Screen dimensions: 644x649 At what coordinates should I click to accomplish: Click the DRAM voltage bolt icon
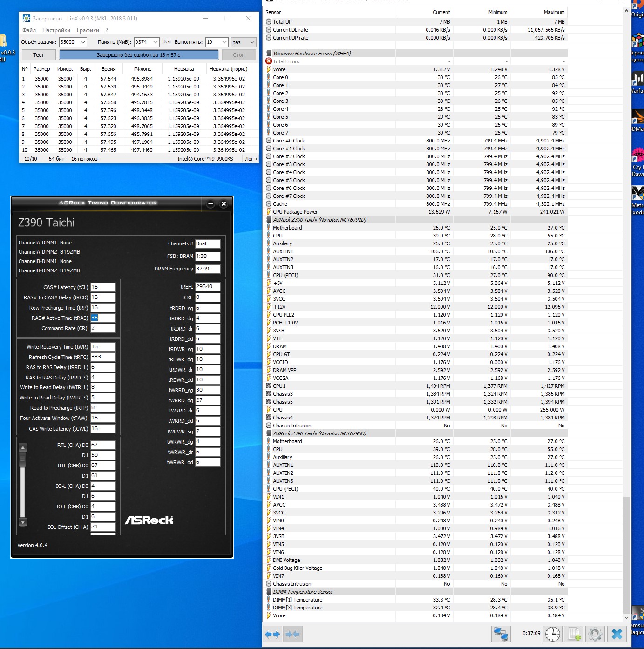tap(269, 346)
